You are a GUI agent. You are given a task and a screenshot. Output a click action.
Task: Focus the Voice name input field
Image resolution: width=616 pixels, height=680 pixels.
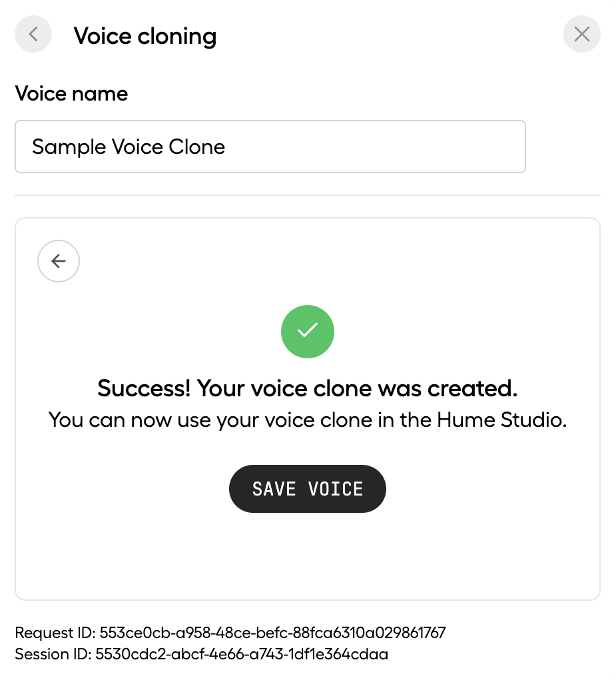pyautogui.click(x=270, y=147)
